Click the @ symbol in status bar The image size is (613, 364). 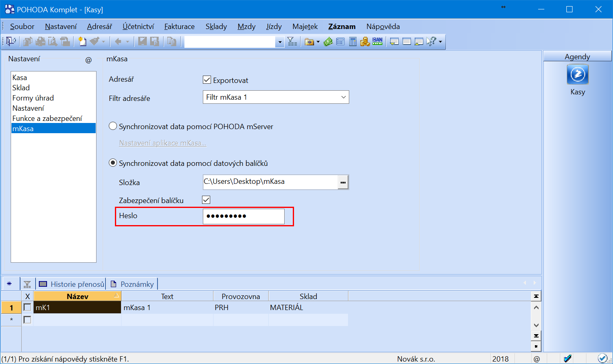coord(537,359)
